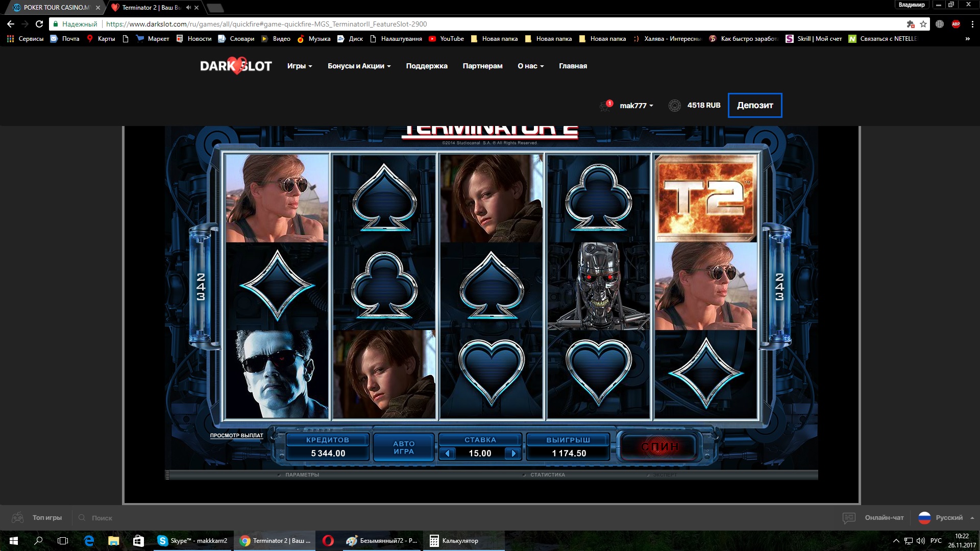Open the Сервисы apps bookmark
Image resolution: width=980 pixels, height=551 pixels.
[25, 39]
